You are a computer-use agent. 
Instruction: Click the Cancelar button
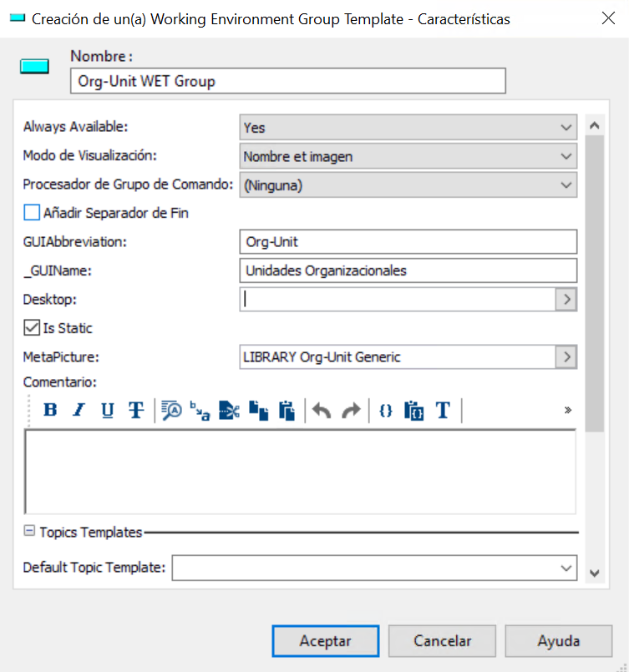(x=442, y=641)
